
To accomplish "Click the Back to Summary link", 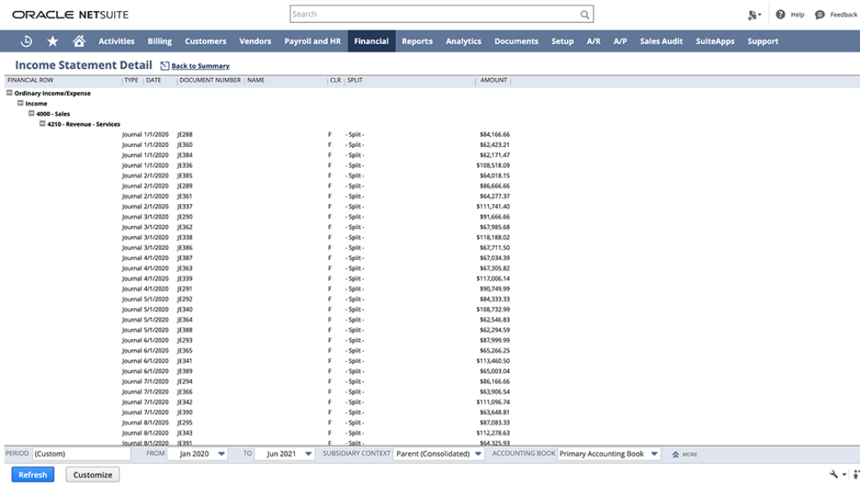I will tap(200, 66).
